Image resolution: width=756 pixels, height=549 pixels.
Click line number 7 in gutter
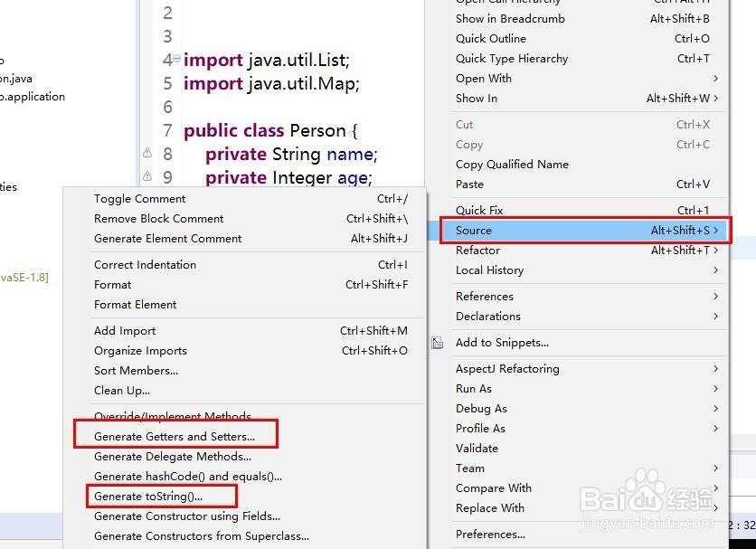(x=167, y=130)
